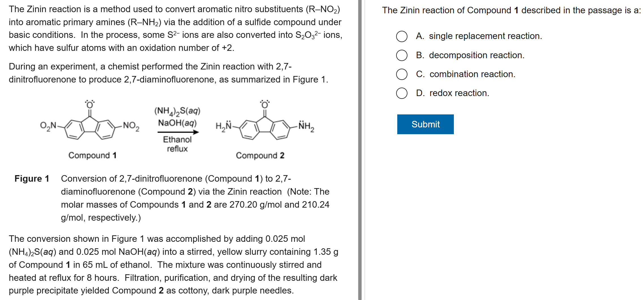Click the 'Ethanol reflux' text below the arrow
The image size is (644, 300).
[177, 144]
